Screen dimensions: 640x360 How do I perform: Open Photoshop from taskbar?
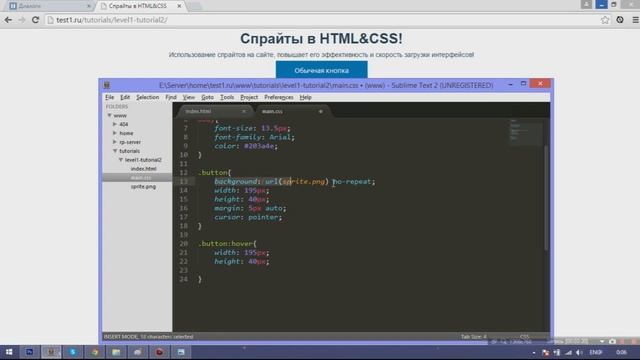29,352
